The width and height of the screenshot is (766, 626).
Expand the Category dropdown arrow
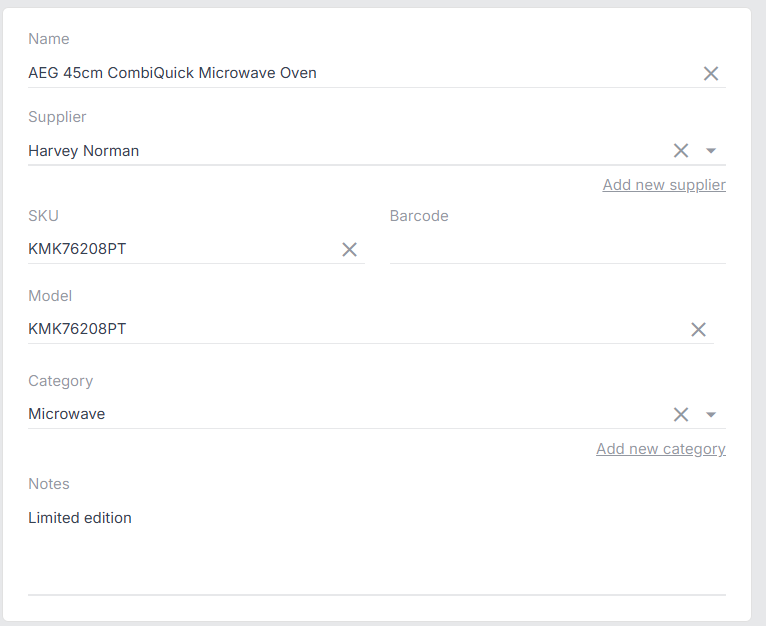pyautogui.click(x=711, y=414)
